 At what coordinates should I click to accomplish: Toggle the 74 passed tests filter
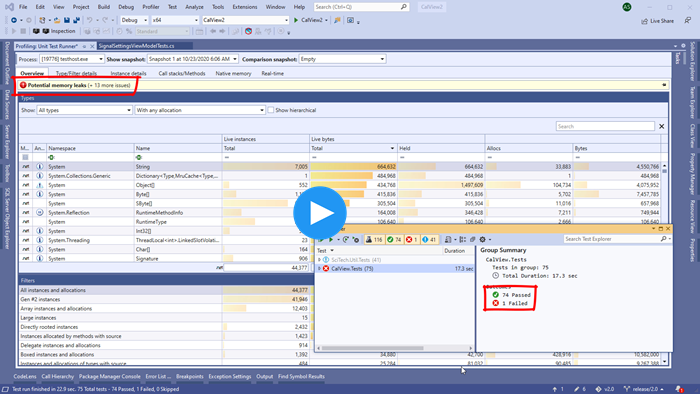[394, 240]
